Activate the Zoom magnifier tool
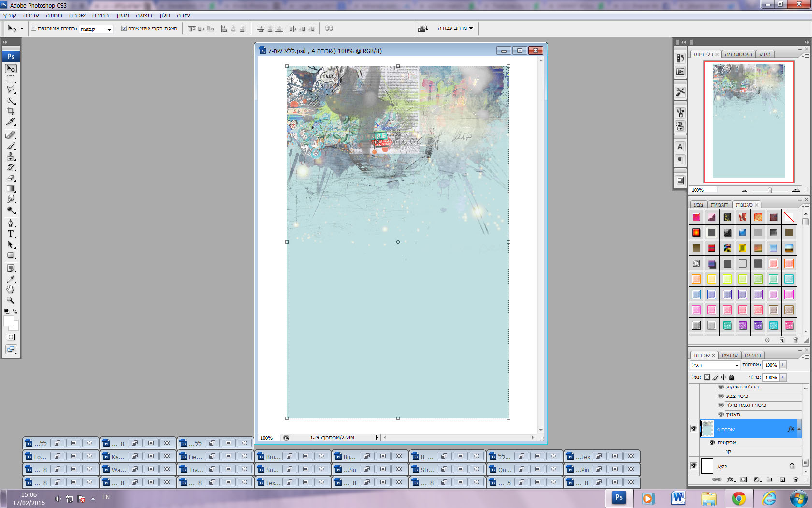This screenshot has height=508, width=812. tap(11, 300)
